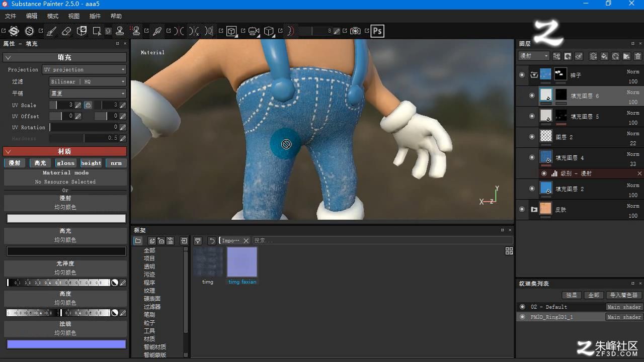Click the trash delete layer icon

(638, 56)
